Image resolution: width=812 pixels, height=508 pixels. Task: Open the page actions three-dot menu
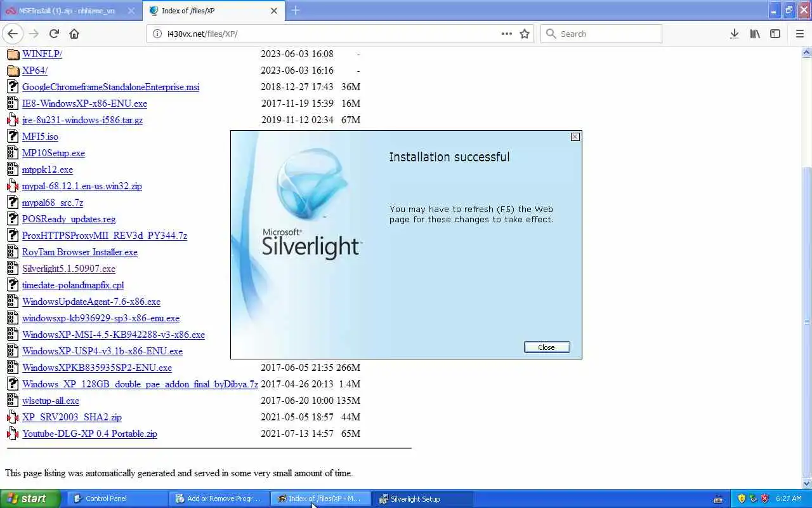(x=507, y=34)
